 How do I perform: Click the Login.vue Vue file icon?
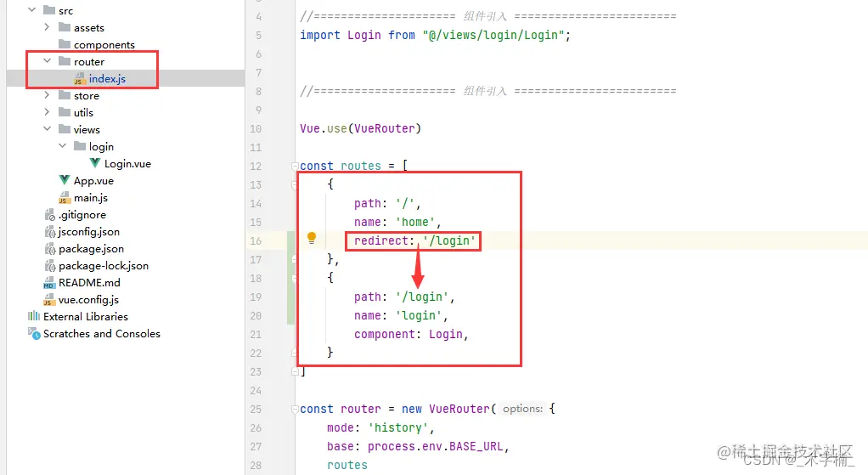click(95, 163)
